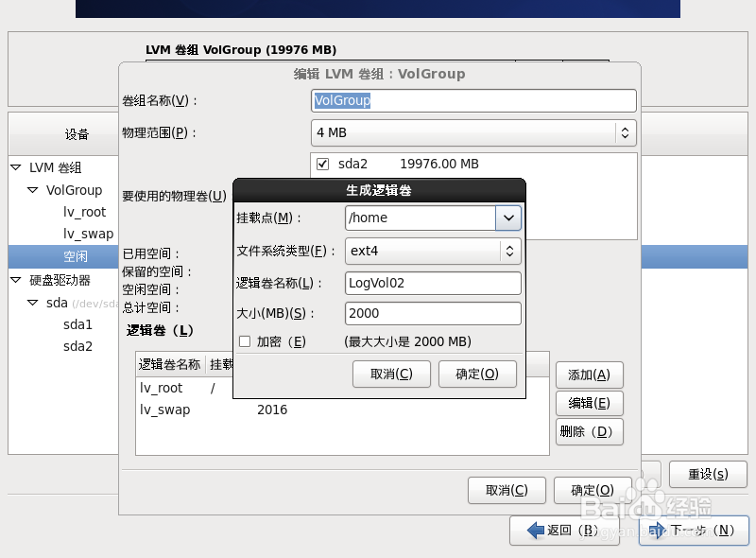This screenshot has width=756, height=558.
Task: Collapse the VolGroup tree node
Action: click(x=31, y=189)
